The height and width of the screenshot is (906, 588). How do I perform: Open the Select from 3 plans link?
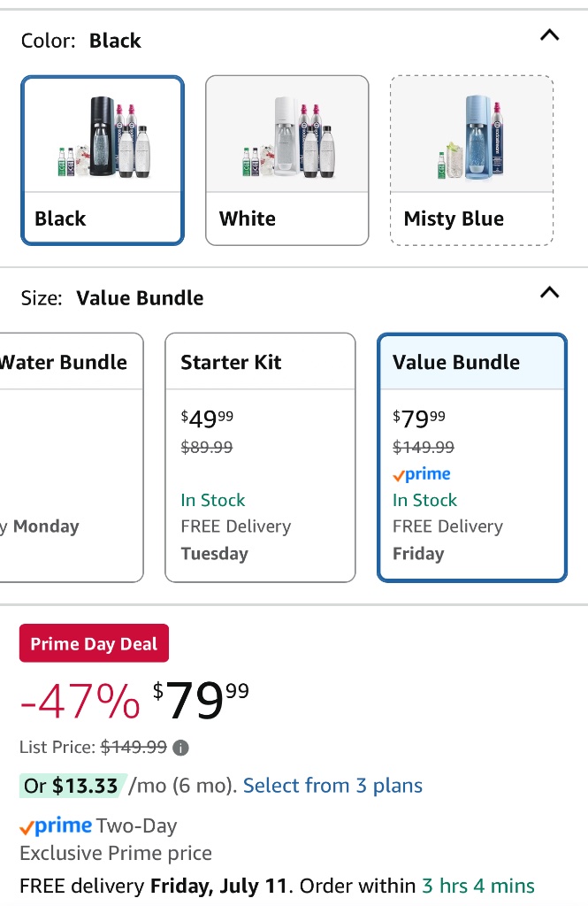pos(332,786)
